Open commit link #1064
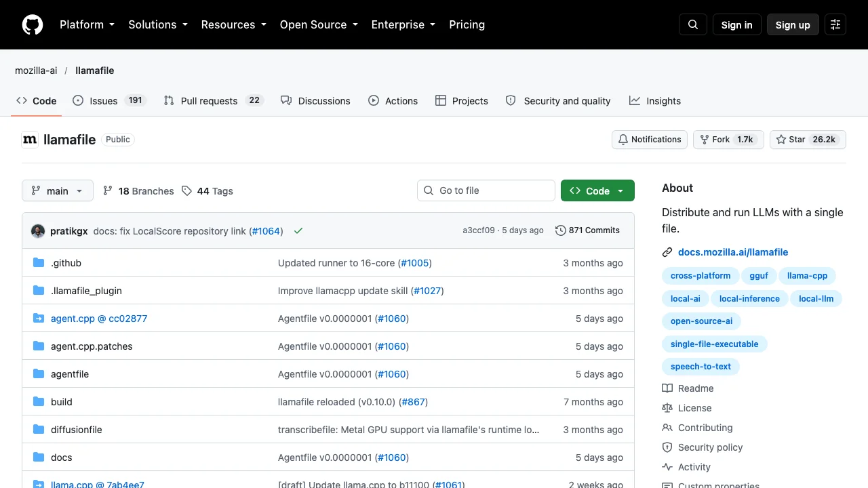The height and width of the screenshot is (488, 868). tap(266, 230)
